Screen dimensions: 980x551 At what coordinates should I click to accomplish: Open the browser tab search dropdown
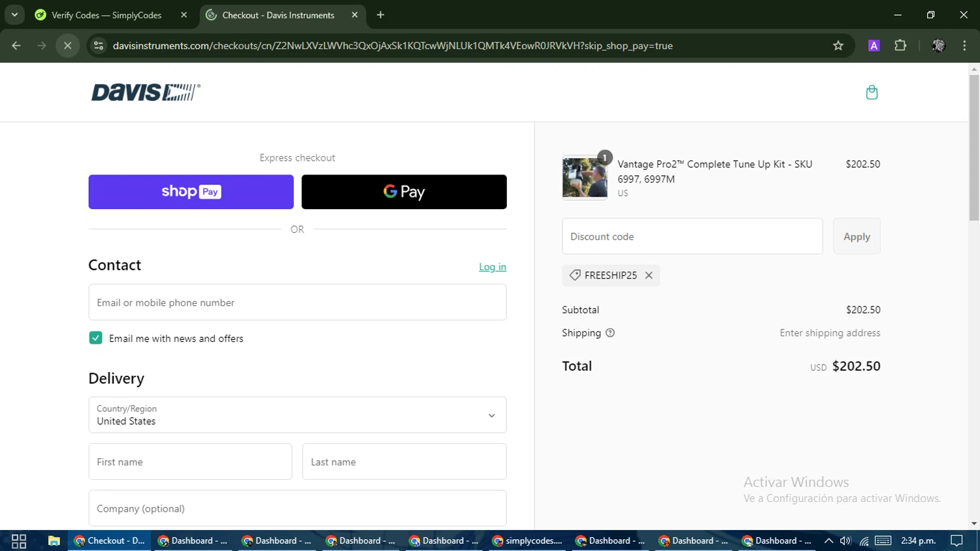14,14
